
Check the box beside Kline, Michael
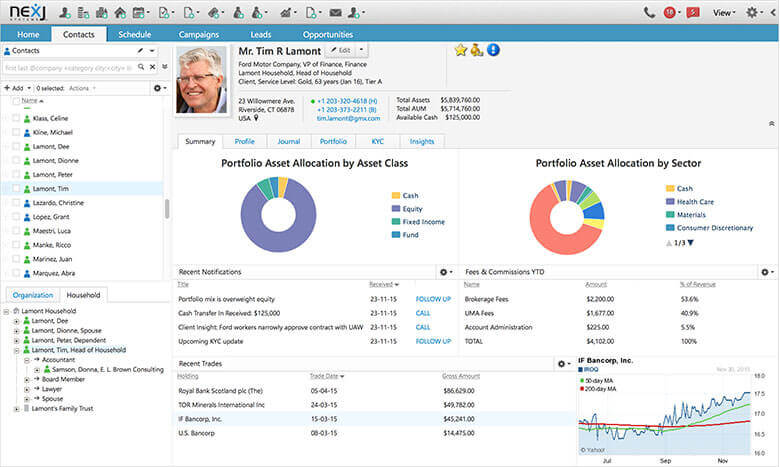tap(16, 132)
